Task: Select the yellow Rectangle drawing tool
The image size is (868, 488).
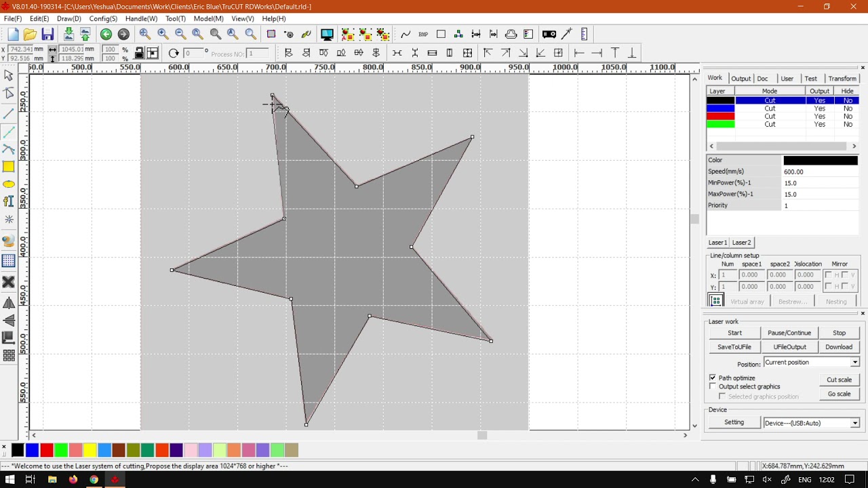Action: [9, 167]
